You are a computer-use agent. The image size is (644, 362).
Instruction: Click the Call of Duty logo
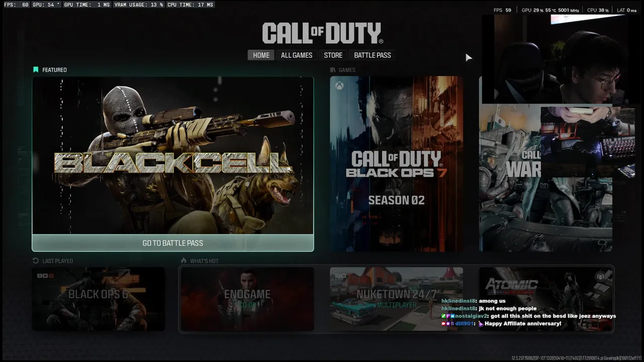tap(323, 33)
